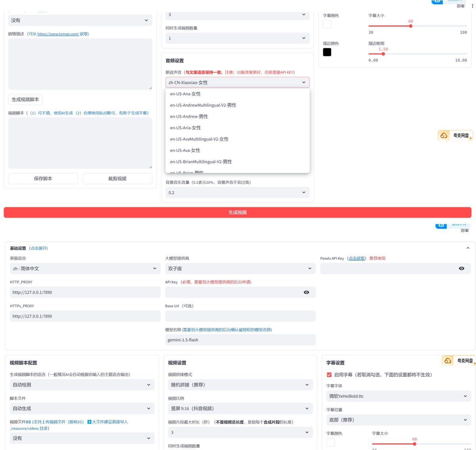Screen dimensions: 476x450
Task: Click the red 生成视频 button
Action: pos(237,213)
